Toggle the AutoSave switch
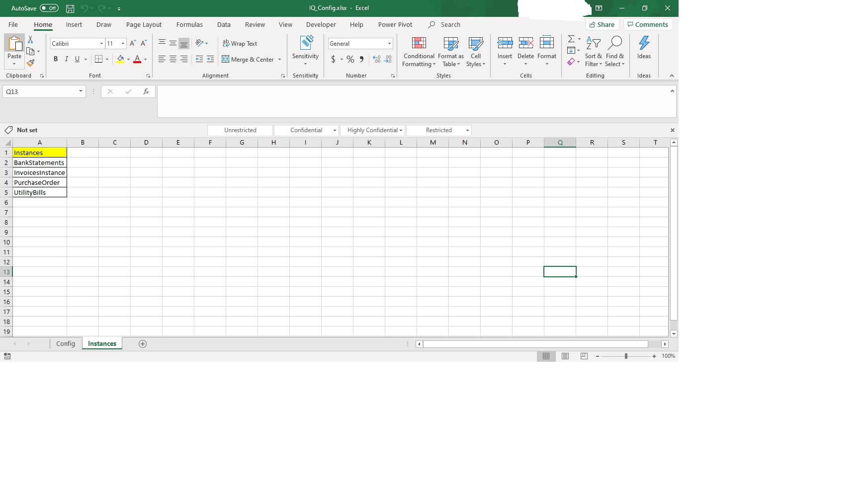The height and width of the screenshot is (488, 868). pyautogui.click(x=49, y=8)
